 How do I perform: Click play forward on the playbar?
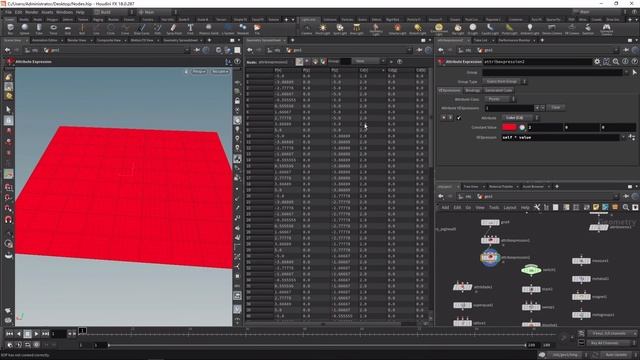[x=36, y=334]
